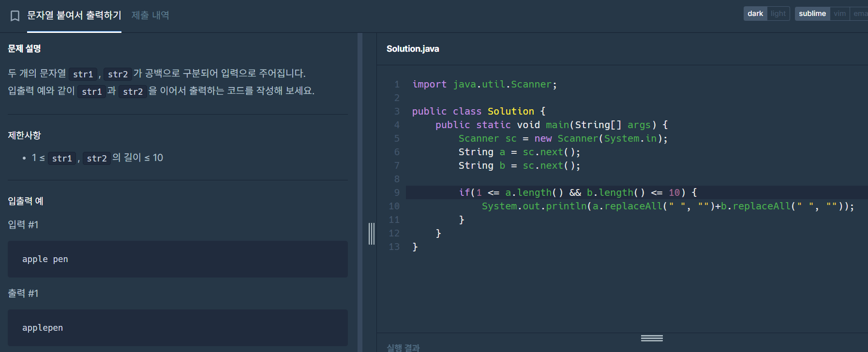The height and width of the screenshot is (352, 868).
Task: Open the 문자열 붙여서 출력하기 tab
Action: click(x=74, y=15)
